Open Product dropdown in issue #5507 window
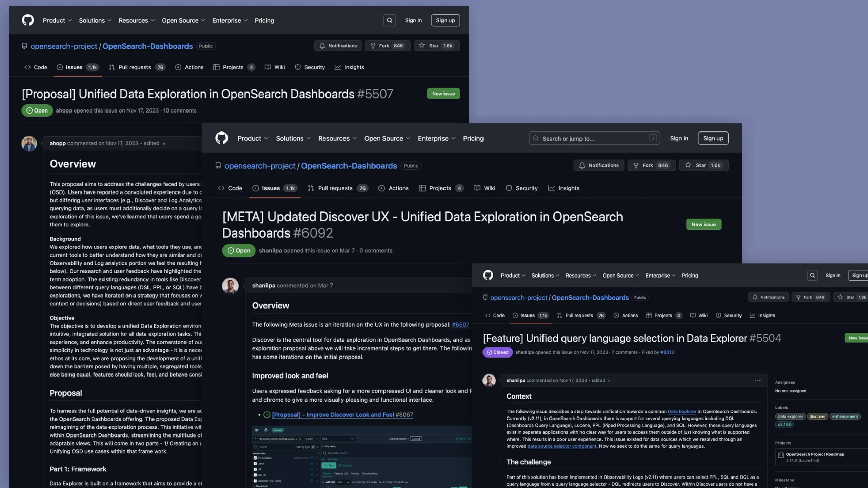Screen dimensions: 868x488 [57, 20]
